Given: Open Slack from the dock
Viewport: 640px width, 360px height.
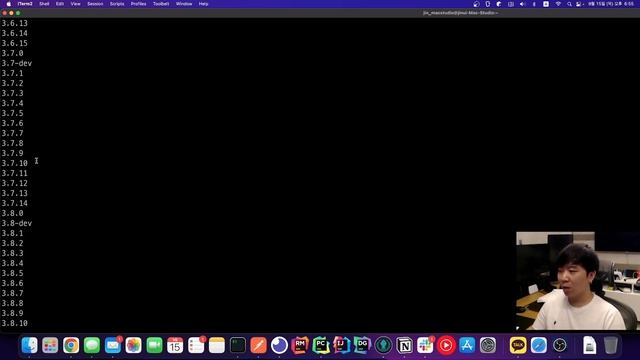Looking at the screenshot, I should tap(425, 345).
